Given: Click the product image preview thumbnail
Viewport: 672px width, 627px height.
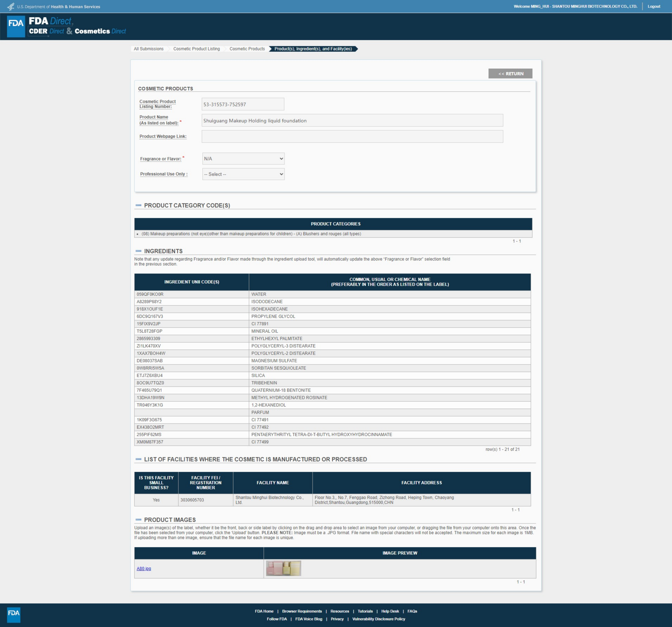Looking at the screenshot, I should (x=283, y=568).
